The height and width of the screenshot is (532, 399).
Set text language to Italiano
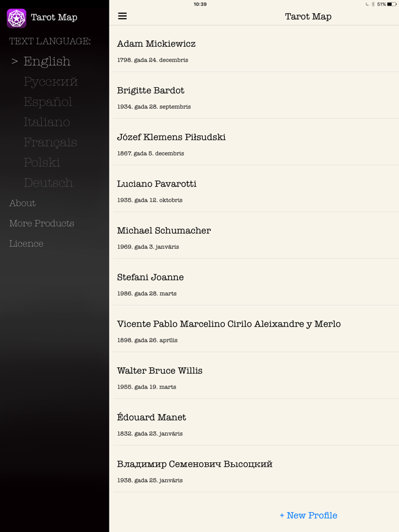click(x=47, y=122)
